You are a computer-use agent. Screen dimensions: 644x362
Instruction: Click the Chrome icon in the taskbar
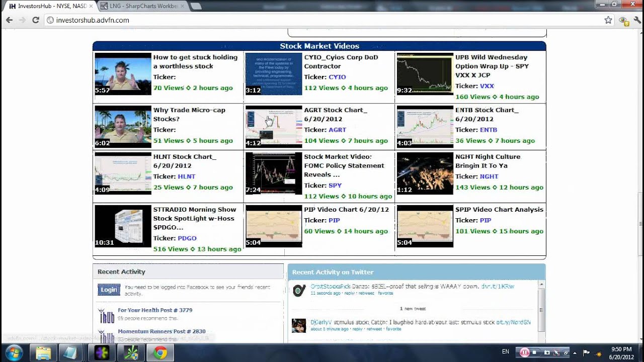point(160,353)
